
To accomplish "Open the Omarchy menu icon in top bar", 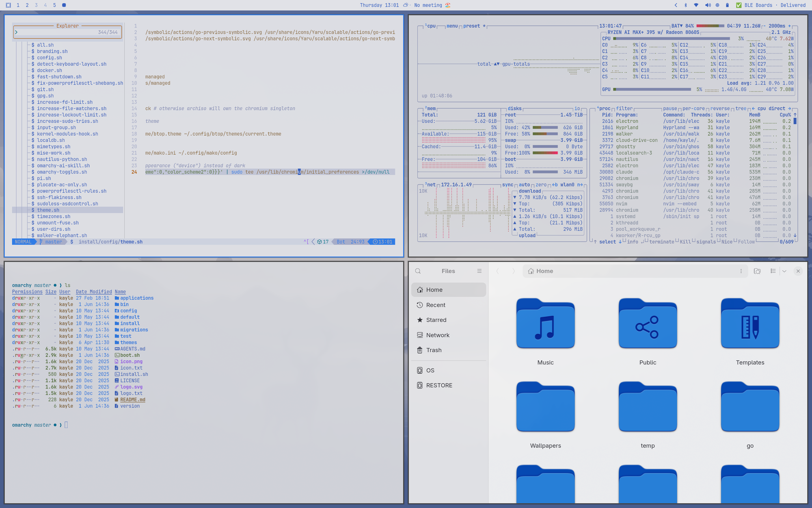I will (8, 5).
